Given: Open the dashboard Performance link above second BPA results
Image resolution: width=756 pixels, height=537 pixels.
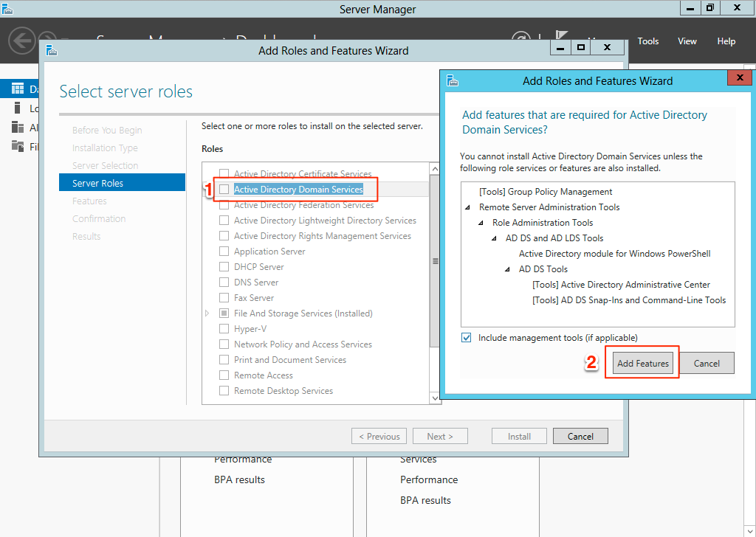Looking at the screenshot, I should point(429,479).
